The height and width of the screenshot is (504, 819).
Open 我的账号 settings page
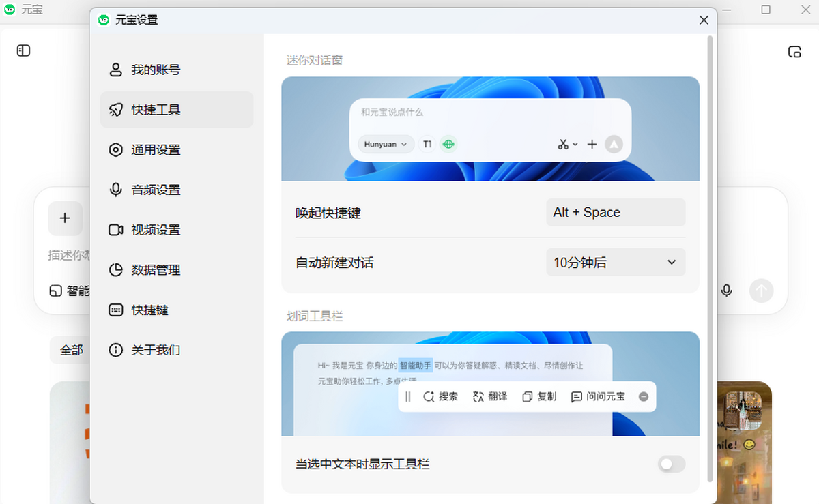(176, 70)
